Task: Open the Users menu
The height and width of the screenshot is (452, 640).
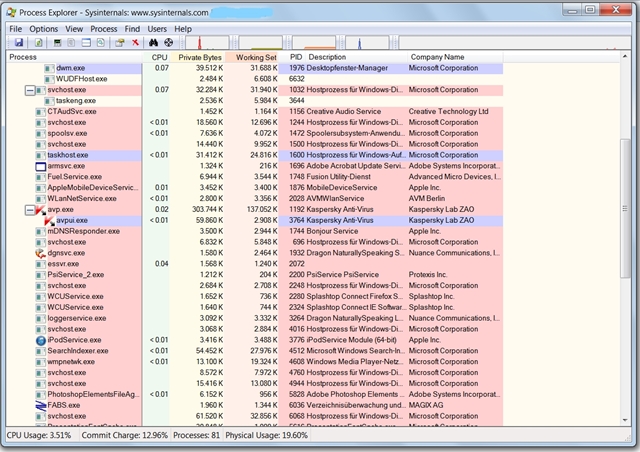Action: (x=157, y=29)
